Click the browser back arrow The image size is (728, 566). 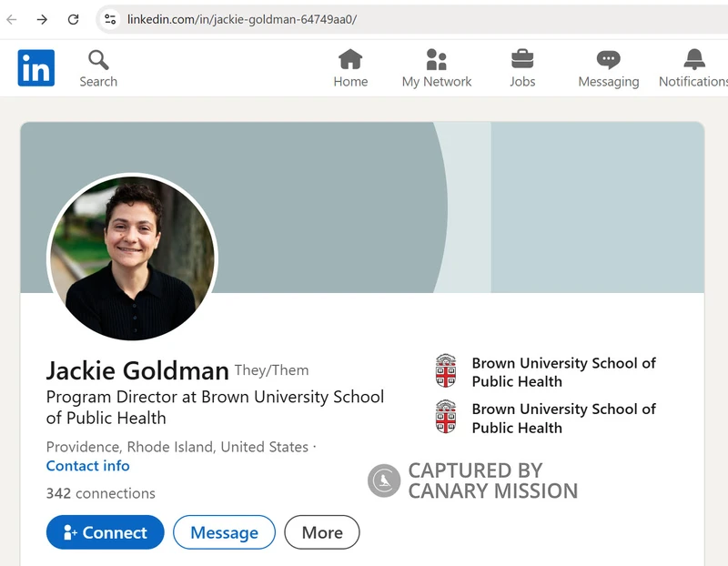point(12,19)
